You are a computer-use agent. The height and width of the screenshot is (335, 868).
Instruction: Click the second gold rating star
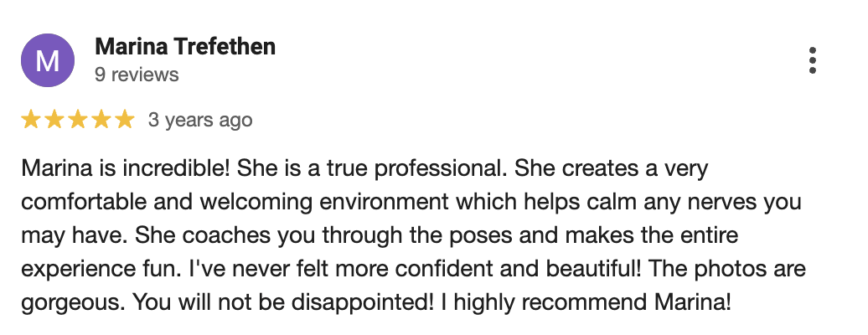[x=54, y=119]
